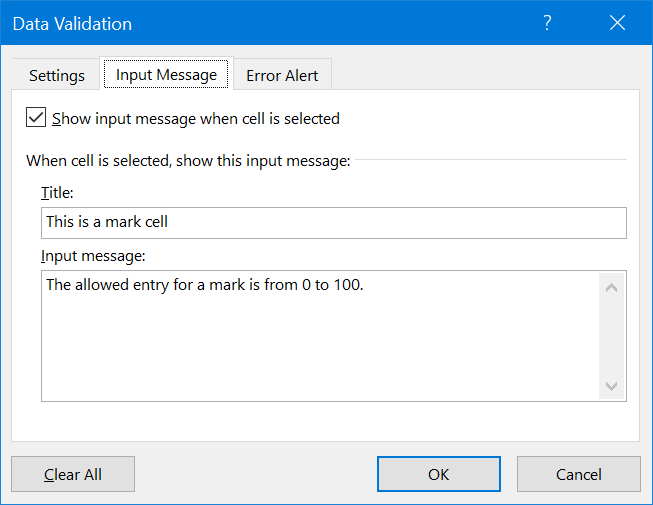
Task: Select the Input Message tab
Action: coord(166,75)
